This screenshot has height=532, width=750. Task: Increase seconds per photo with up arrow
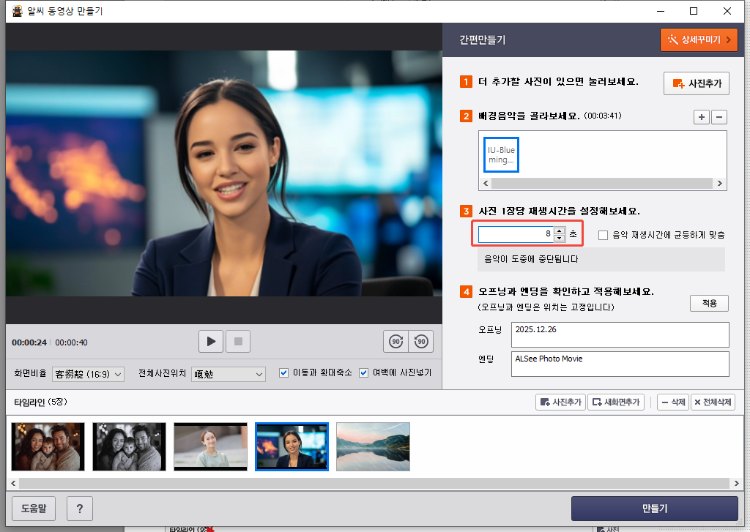click(559, 230)
